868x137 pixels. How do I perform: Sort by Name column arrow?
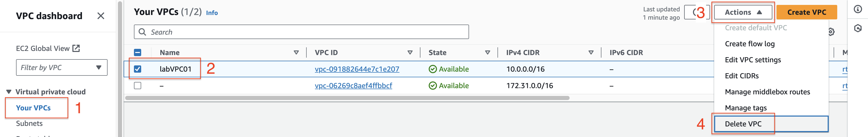(x=296, y=52)
